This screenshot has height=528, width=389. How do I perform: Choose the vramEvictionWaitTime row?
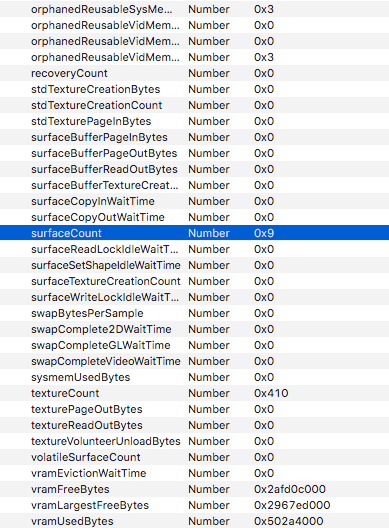[194, 473]
